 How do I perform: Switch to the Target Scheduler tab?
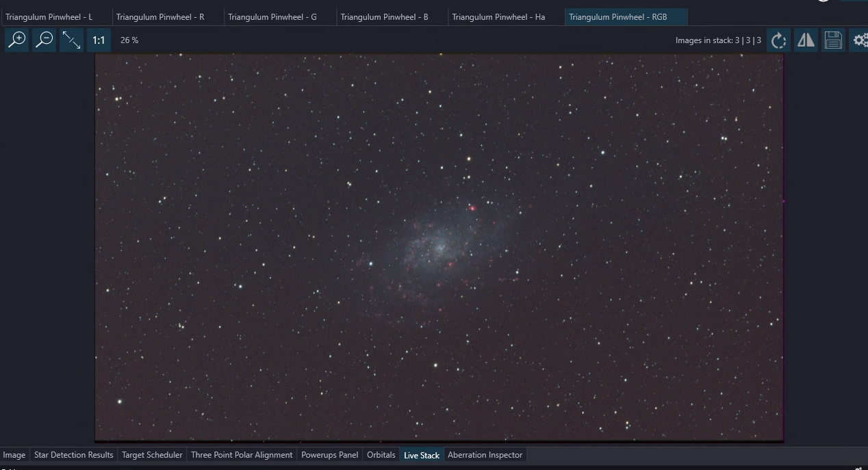152,455
